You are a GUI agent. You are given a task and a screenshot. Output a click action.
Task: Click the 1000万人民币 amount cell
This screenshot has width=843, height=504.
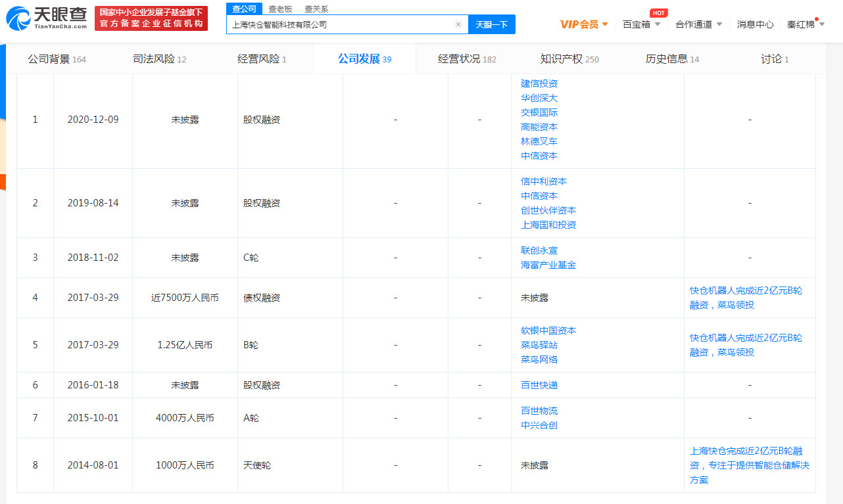185,465
